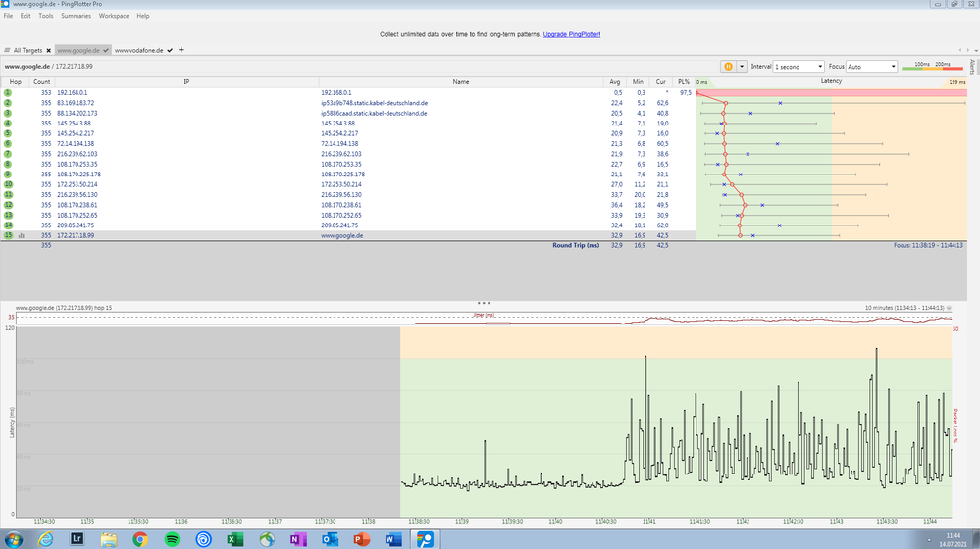Image resolution: width=980 pixels, height=549 pixels.
Task: Open Word from the taskbar
Action: 393,539
